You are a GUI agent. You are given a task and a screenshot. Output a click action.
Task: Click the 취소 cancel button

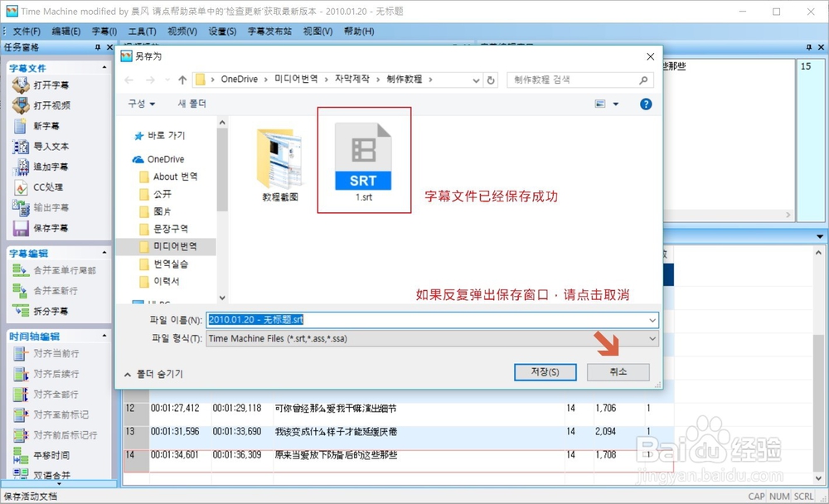pyautogui.click(x=618, y=371)
